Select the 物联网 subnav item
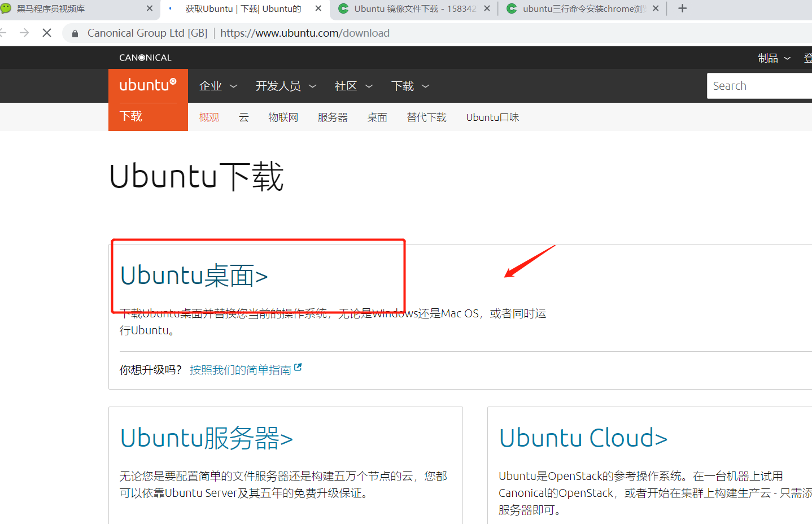 [283, 117]
